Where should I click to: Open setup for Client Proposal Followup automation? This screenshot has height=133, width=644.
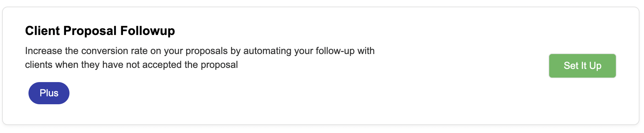coord(582,66)
